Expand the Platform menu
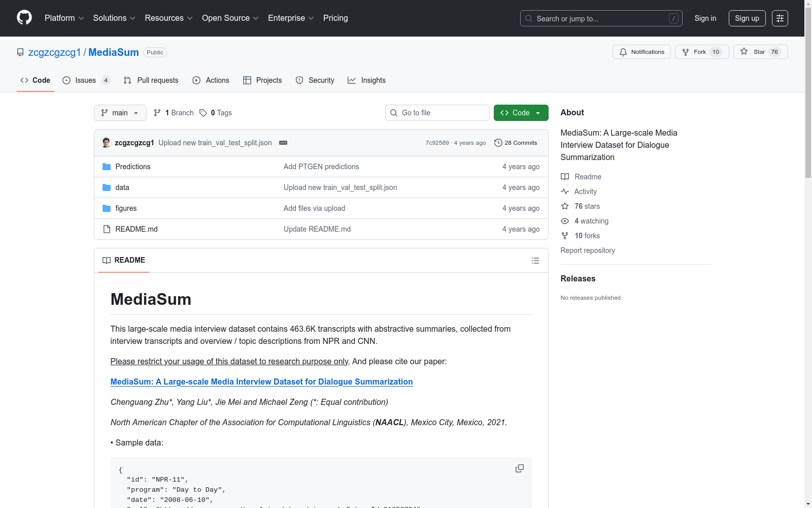This screenshot has width=812, height=508. (x=64, y=18)
